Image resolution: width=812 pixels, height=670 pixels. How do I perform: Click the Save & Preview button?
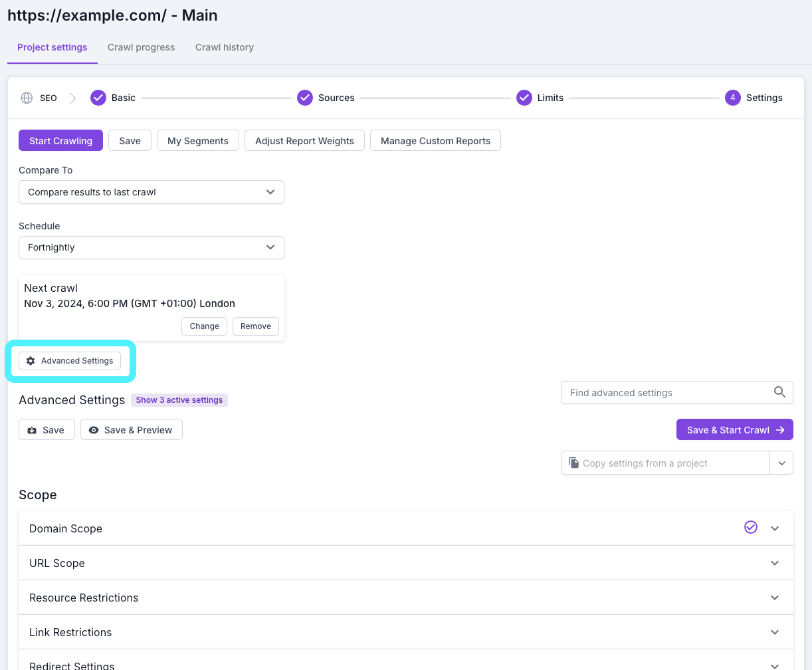tap(132, 430)
